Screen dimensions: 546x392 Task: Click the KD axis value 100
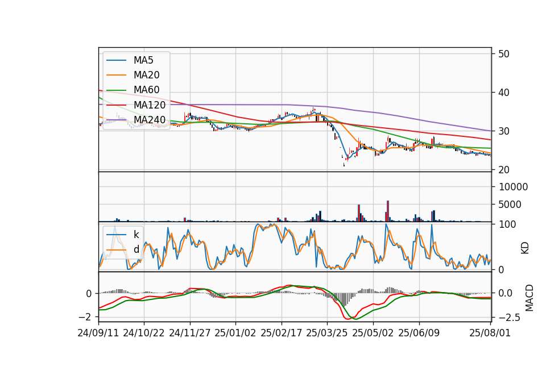click(507, 224)
